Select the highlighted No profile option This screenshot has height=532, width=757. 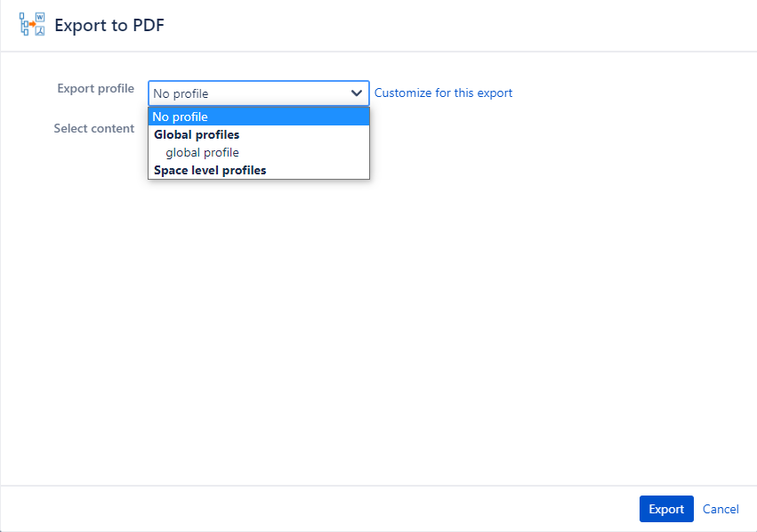(259, 117)
